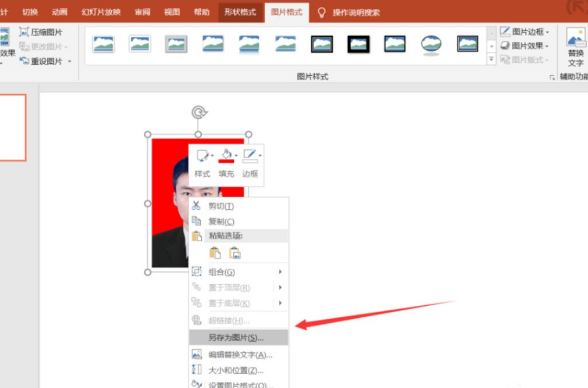Image resolution: width=588 pixels, height=388 pixels.
Task: Open the 边框 outline dropdown arrow
Action: (260, 156)
